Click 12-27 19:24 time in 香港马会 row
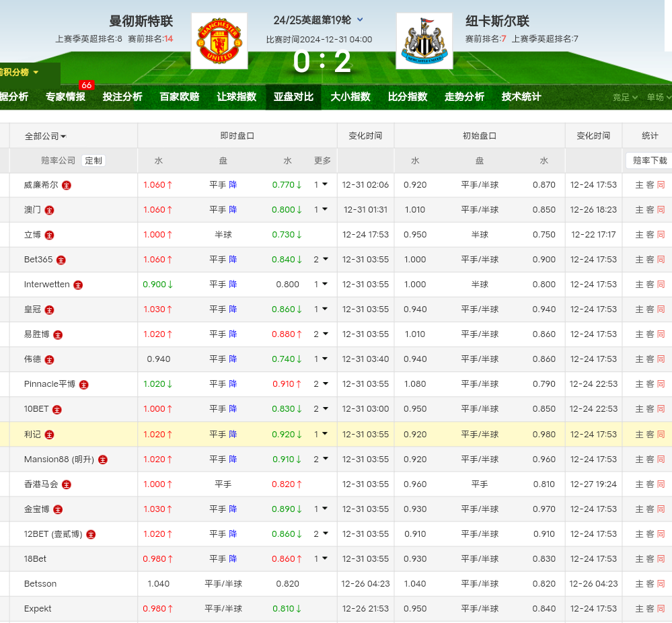Screen dimensions: 672x623 593,484
